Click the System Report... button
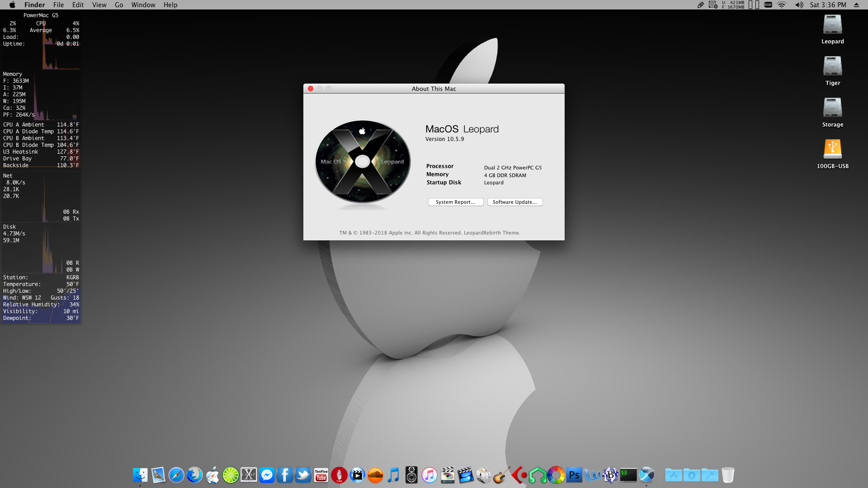The image size is (868, 488). tap(456, 202)
